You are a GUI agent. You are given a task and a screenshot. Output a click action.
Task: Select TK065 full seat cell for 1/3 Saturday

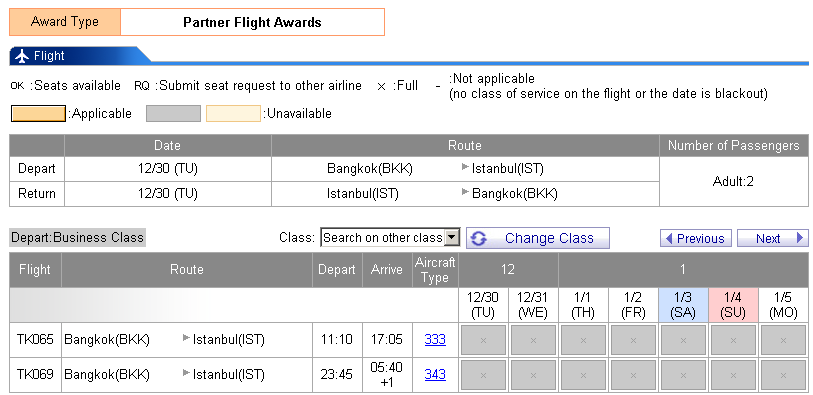click(683, 340)
